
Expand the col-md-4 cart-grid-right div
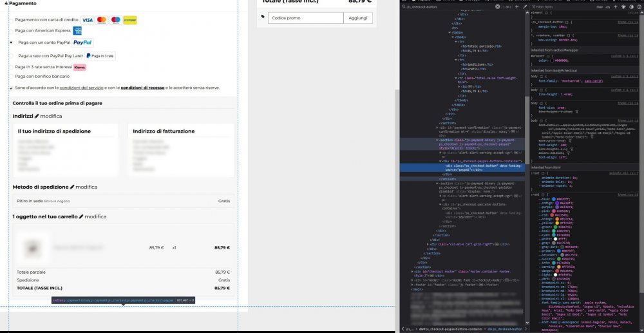coord(428,244)
